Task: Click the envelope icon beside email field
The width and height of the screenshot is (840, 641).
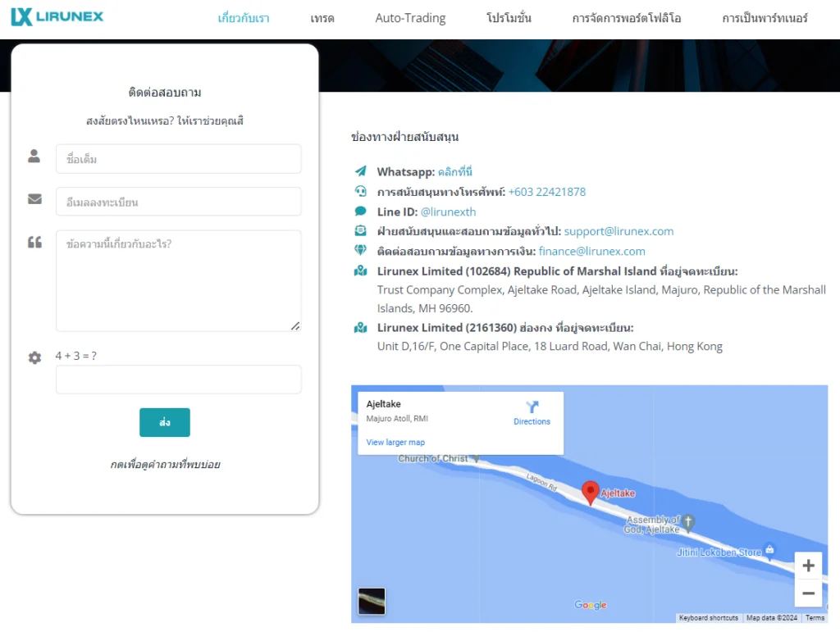Action: (x=34, y=199)
